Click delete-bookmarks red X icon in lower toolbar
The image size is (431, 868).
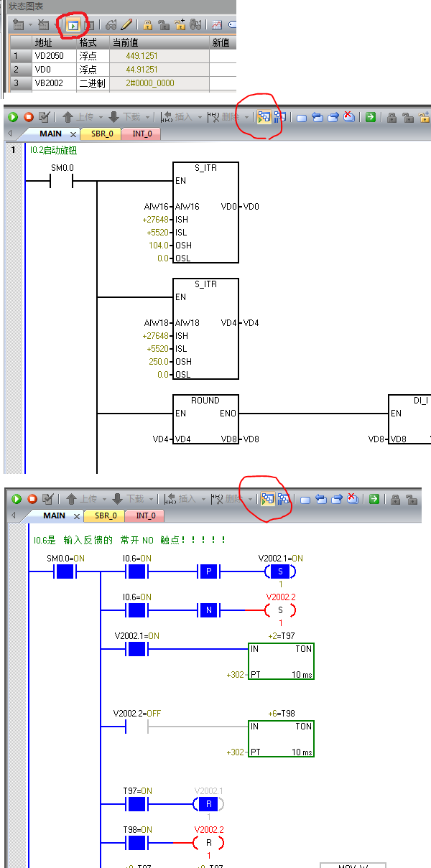point(350,498)
